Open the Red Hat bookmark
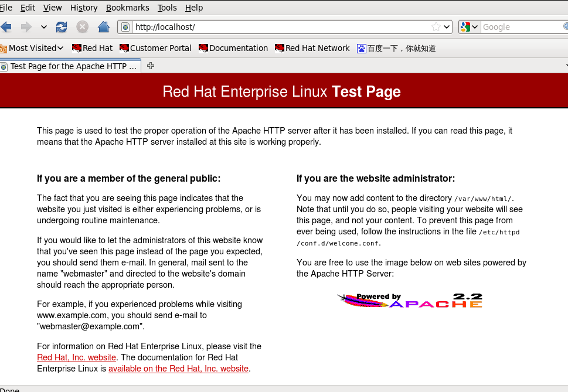Viewport: 568px width, 392px height. pos(93,48)
